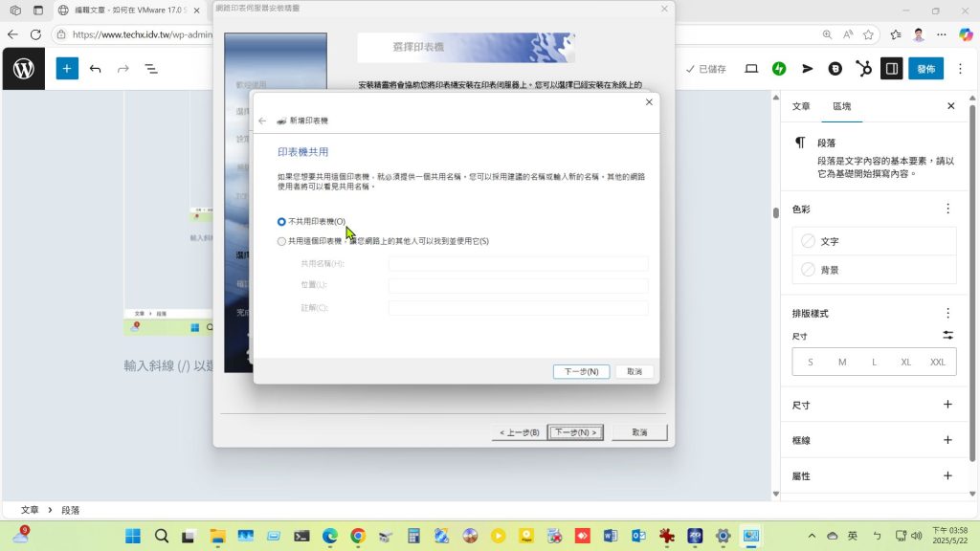Toggle custom font size settings icon

[x=947, y=335]
